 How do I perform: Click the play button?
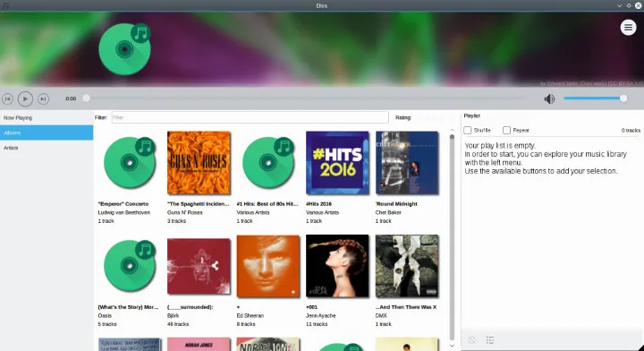(25, 99)
